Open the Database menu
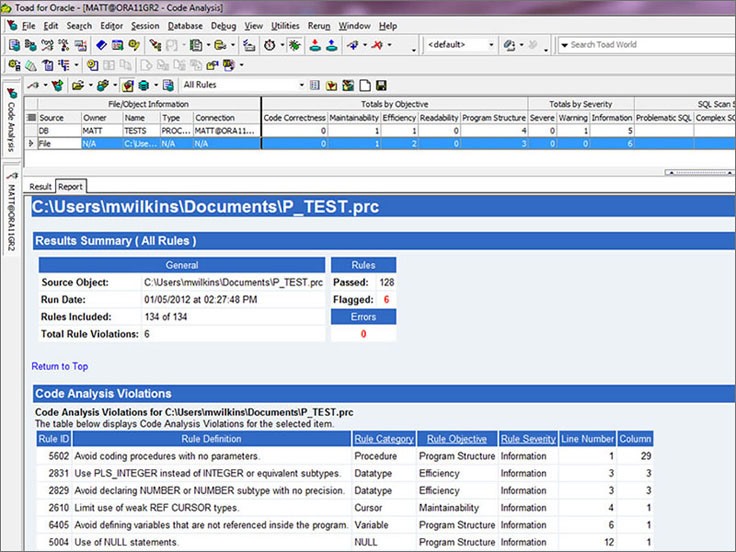Image resolution: width=736 pixels, height=552 pixels. click(185, 26)
